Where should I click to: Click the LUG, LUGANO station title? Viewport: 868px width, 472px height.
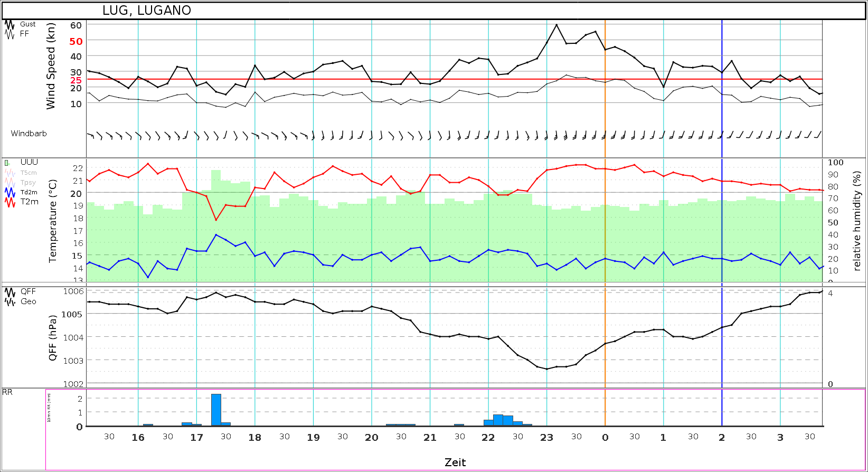[x=147, y=11]
